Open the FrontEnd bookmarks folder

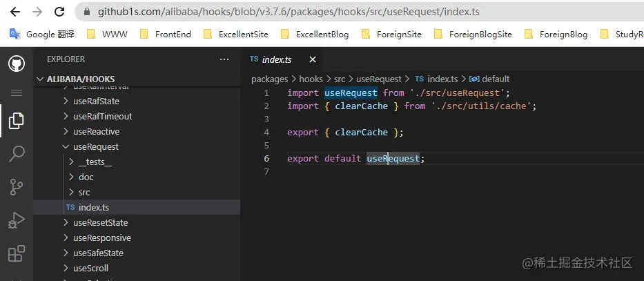click(166, 34)
